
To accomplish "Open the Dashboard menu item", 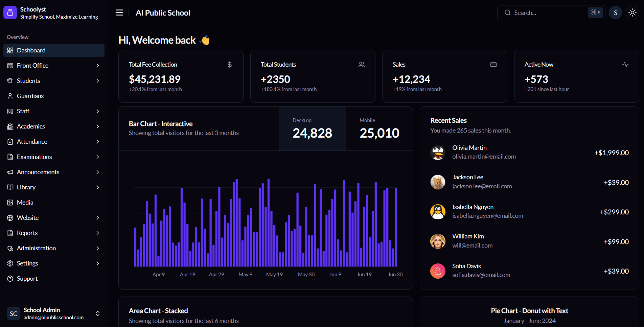I will pos(31,50).
